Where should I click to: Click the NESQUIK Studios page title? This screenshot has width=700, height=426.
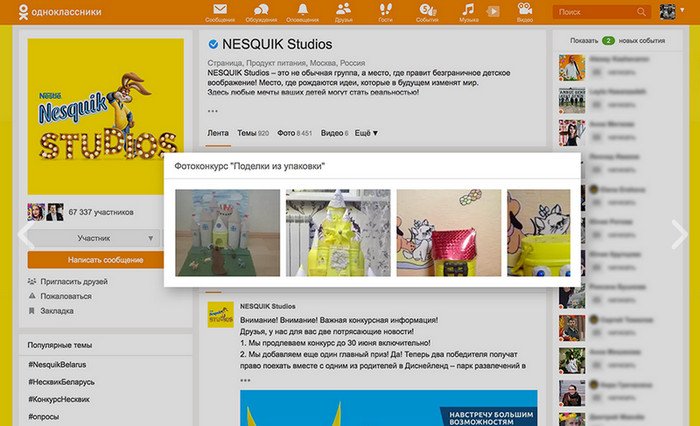pyautogui.click(x=277, y=44)
